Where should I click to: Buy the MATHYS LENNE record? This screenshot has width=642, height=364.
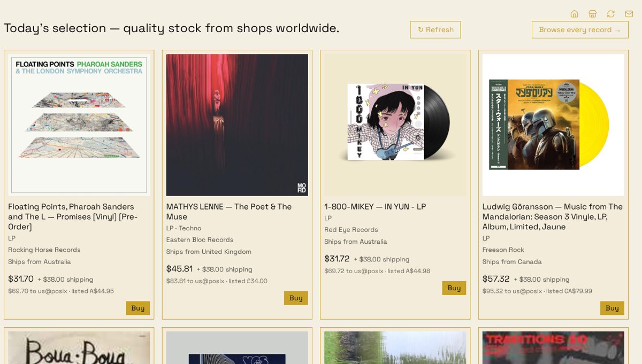pos(296,298)
